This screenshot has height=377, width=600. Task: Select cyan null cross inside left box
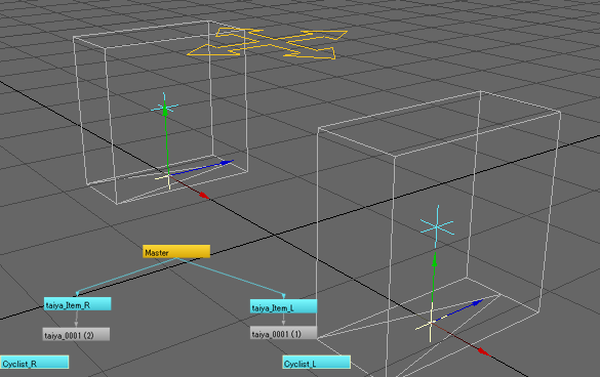(165, 105)
